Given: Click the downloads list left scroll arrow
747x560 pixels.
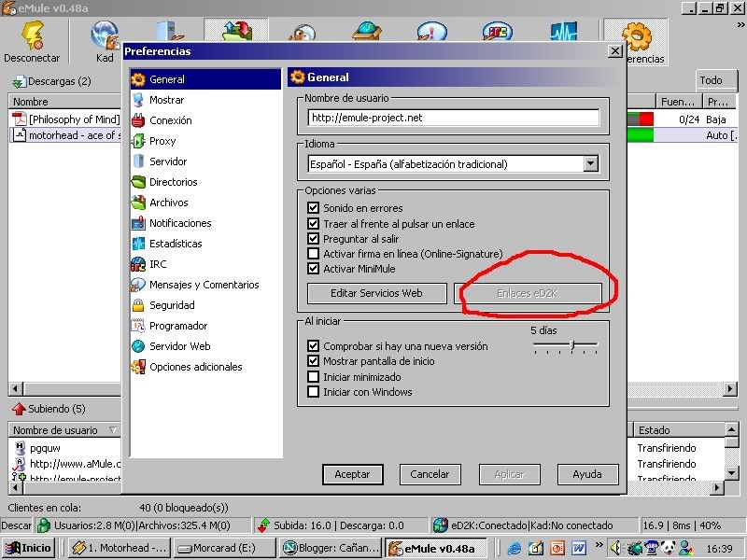Looking at the screenshot, I should click(15, 388).
